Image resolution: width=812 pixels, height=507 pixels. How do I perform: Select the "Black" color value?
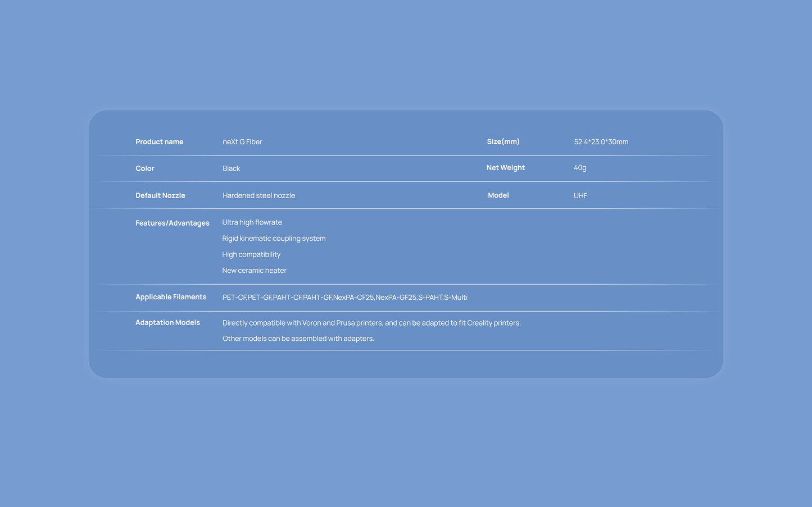pos(231,168)
